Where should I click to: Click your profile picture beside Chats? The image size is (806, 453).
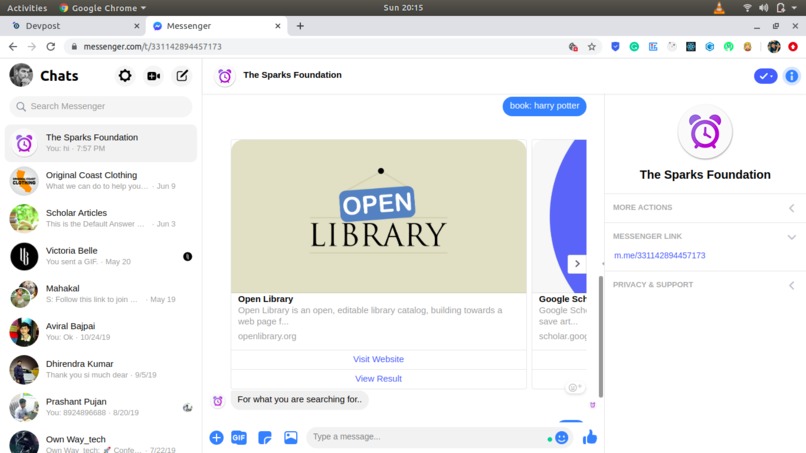point(21,75)
